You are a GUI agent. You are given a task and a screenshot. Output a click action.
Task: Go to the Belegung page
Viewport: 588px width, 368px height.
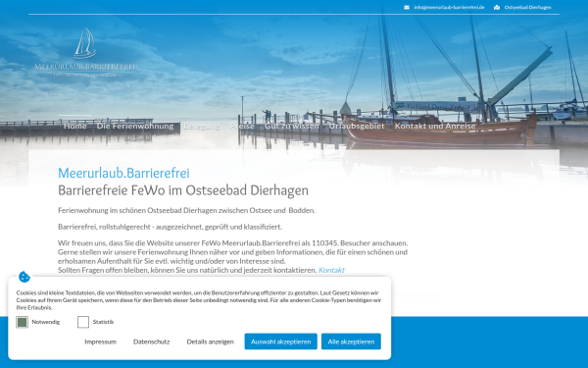pyautogui.click(x=201, y=126)
